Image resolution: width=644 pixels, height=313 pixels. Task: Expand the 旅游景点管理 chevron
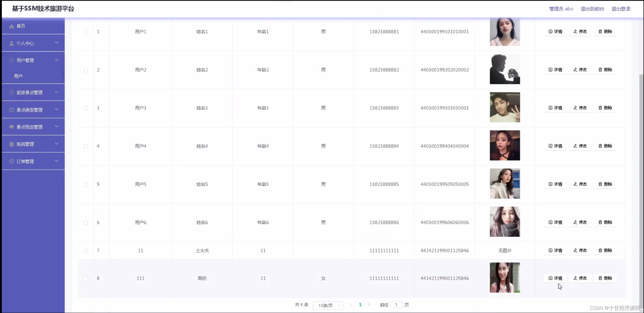pyautogui.click(x=57, y=92)
